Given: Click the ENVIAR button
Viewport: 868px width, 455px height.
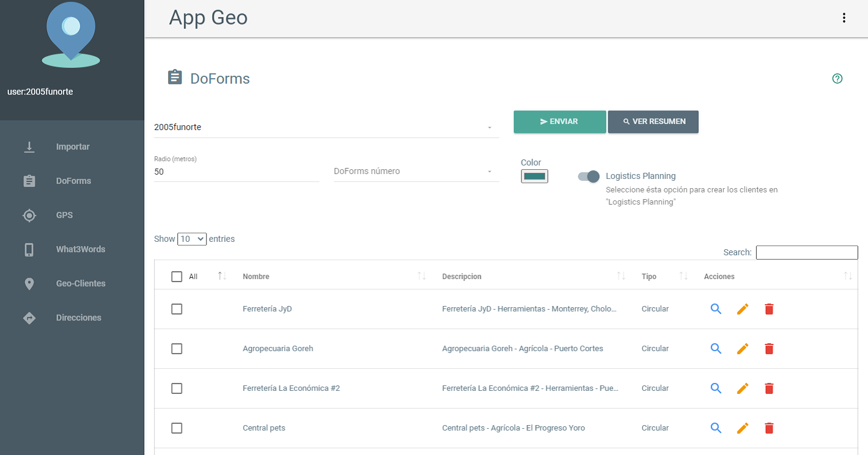Looking at the screenshot, I should click(560, 122).
